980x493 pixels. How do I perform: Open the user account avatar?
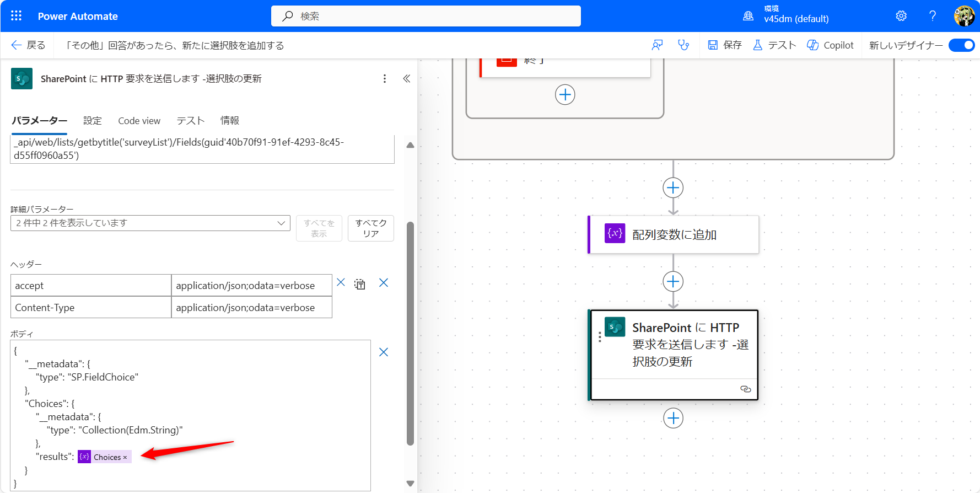(x=964, y=16)
